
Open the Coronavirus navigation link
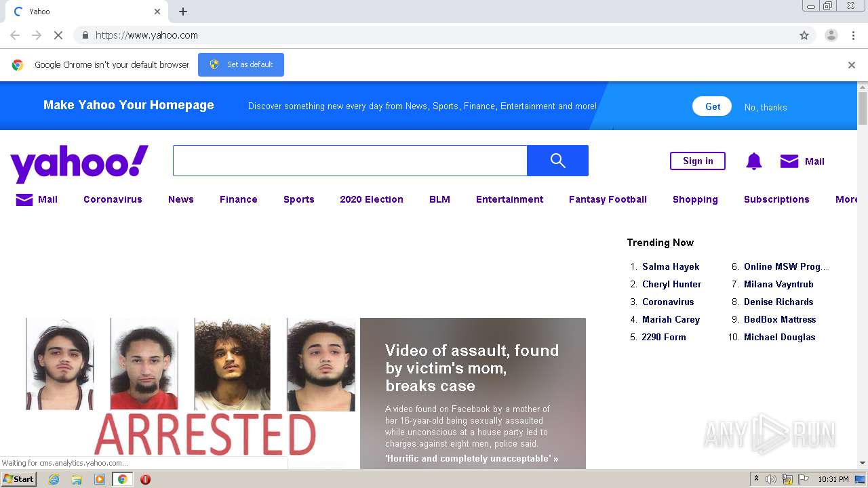[x=113, y=199]
